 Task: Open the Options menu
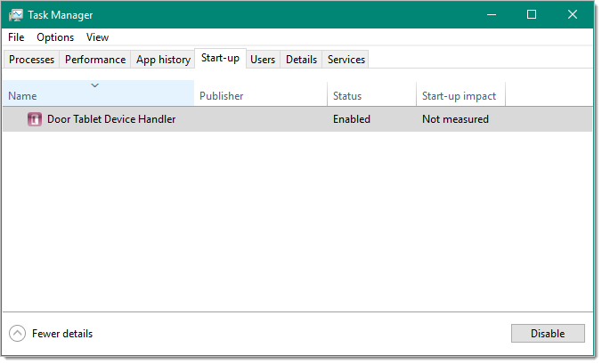point(55,37)
